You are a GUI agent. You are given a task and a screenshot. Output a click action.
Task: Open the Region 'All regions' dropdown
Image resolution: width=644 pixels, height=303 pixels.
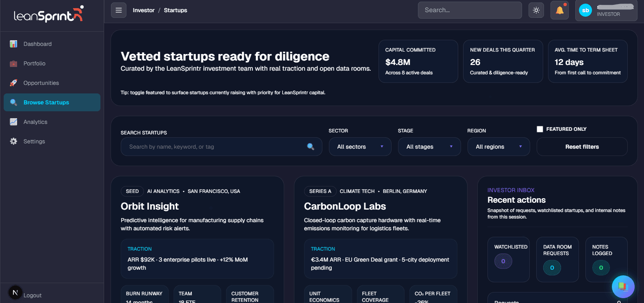(499, 147)
